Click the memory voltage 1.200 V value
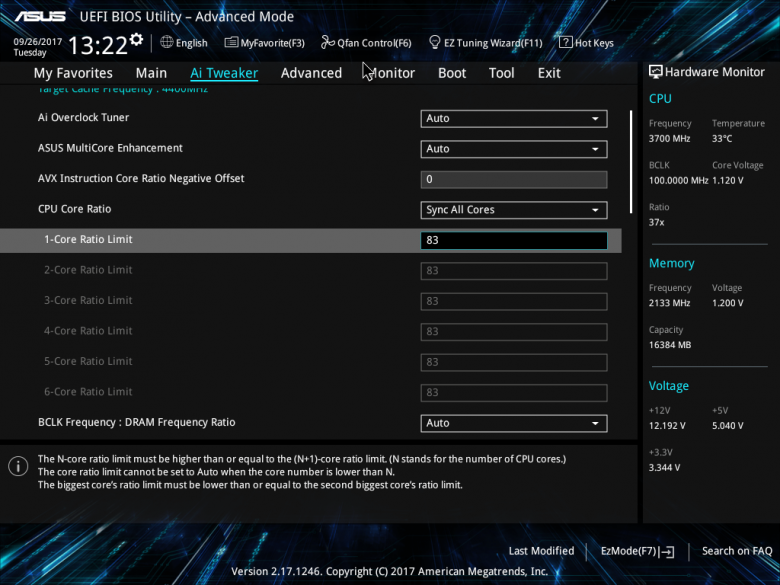 coord(727,303)
